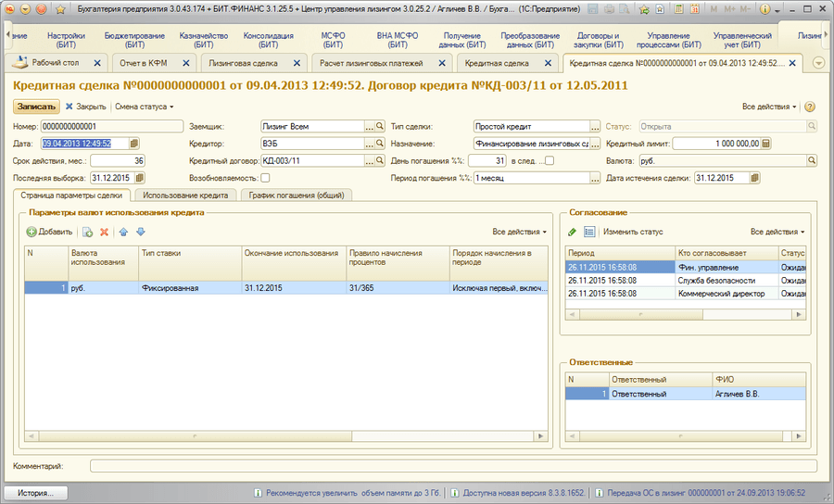Open the Бюджетирование (БИТ) section
Image resolution: width=834 pixels, height=504 pixels.
pos(134,40)
